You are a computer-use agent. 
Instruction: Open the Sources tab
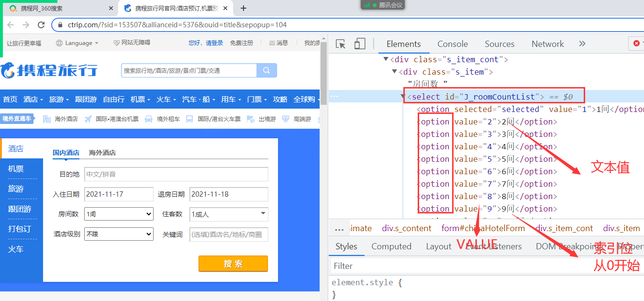point(500,44)
